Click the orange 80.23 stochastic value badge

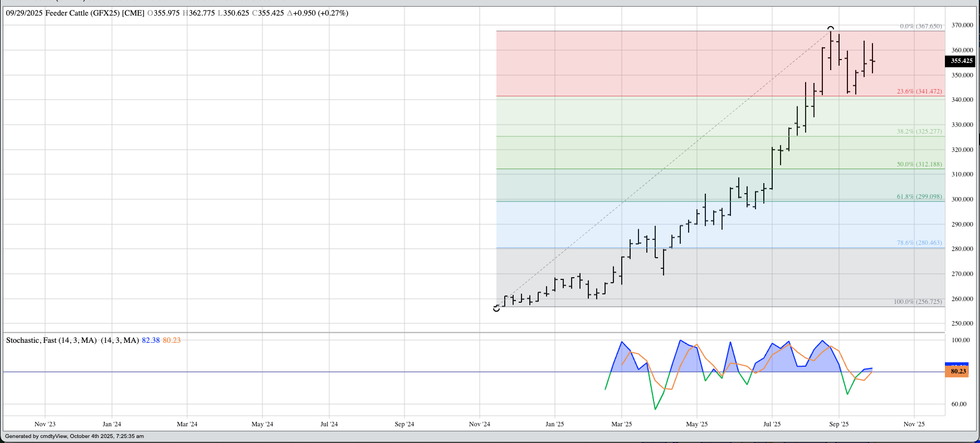coord(958,371)
